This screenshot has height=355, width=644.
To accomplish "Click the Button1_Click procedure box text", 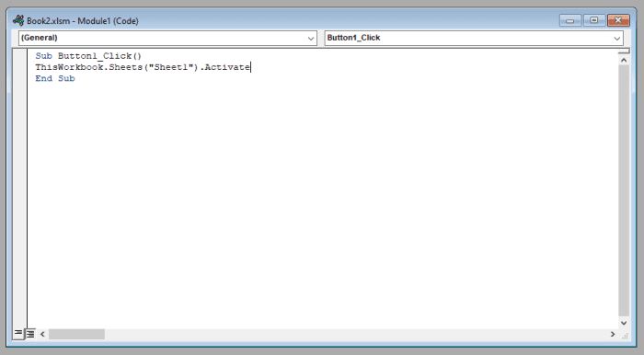I will pos(353,38).
